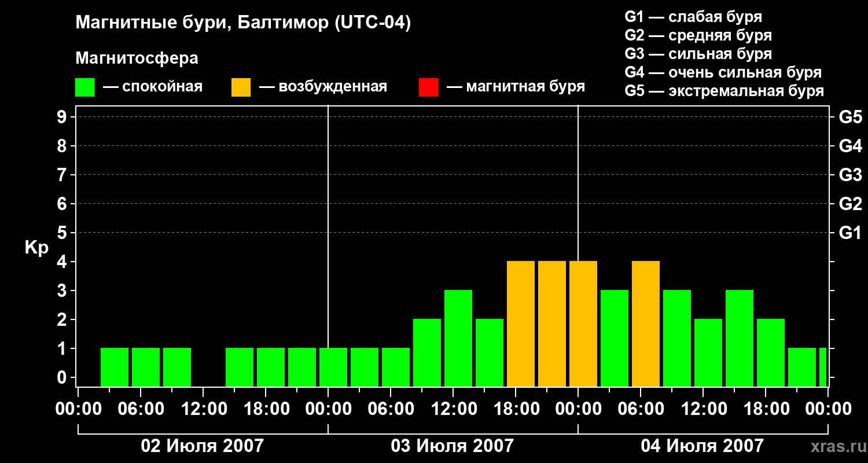This screenshot has height=463, width=868.
Task: Select legend line 'G4 — очень сильная буря'
Action: 723,72
